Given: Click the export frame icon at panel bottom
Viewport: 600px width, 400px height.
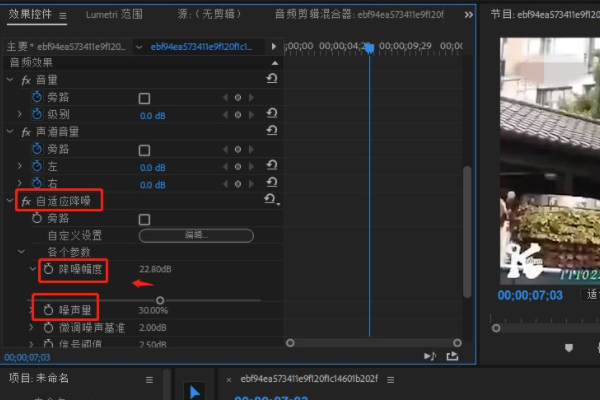Looking at the screenshot, I should pos(452,356).
